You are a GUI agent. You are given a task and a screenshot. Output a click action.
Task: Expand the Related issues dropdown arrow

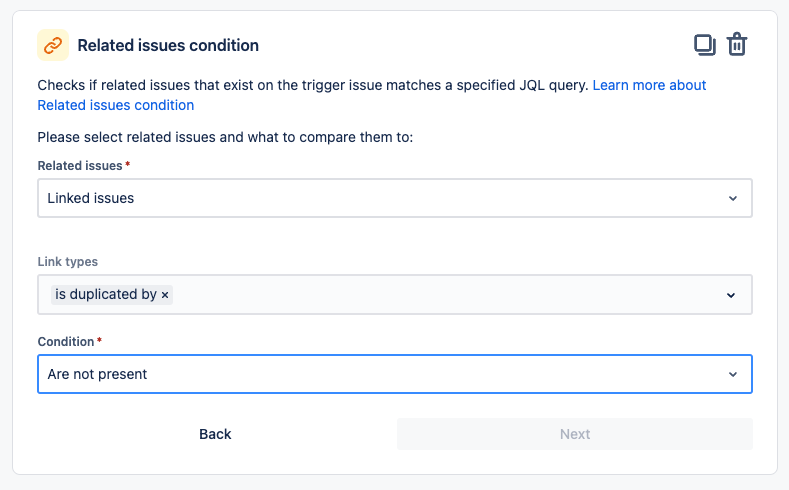tap(732, 198)
